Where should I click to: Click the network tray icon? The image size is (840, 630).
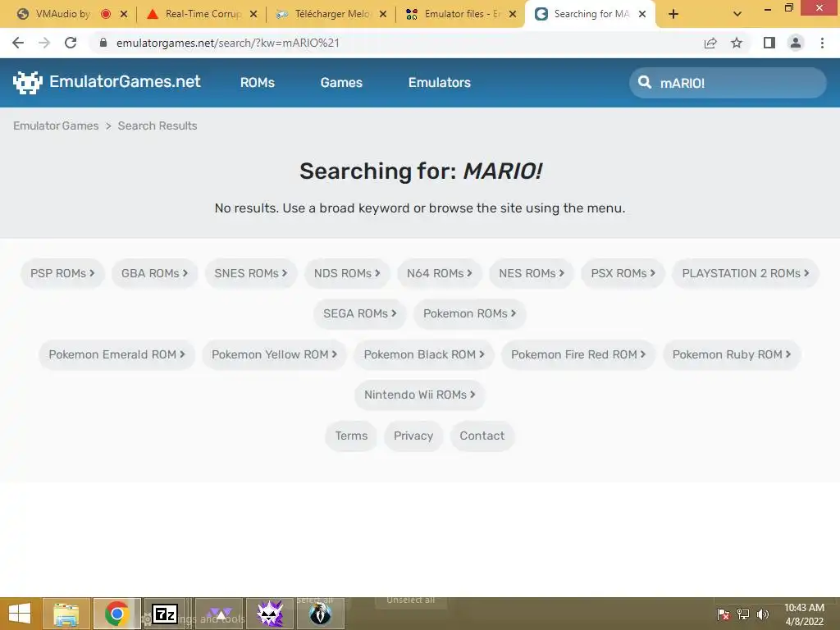pyautogui.click(x=743, y=614)
